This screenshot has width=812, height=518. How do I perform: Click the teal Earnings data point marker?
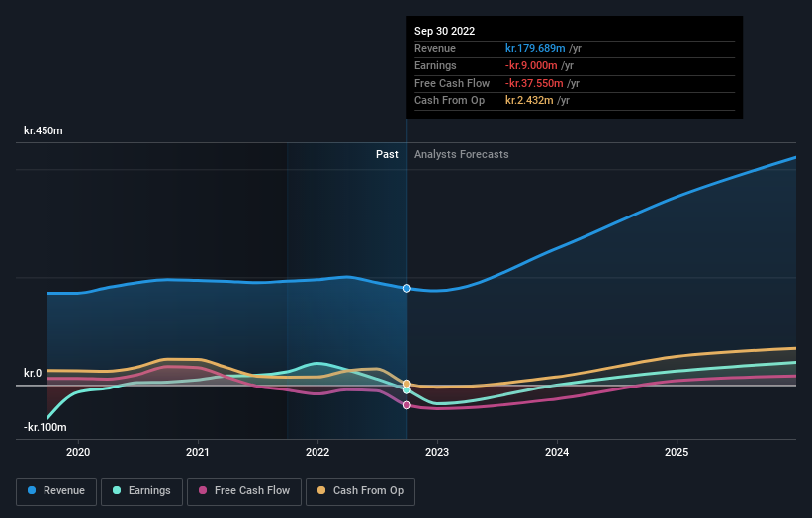[x=407, y=390]
